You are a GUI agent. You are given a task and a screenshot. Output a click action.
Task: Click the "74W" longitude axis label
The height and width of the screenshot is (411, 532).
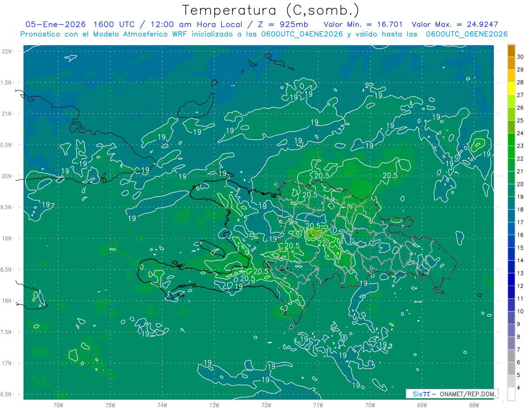162,405
